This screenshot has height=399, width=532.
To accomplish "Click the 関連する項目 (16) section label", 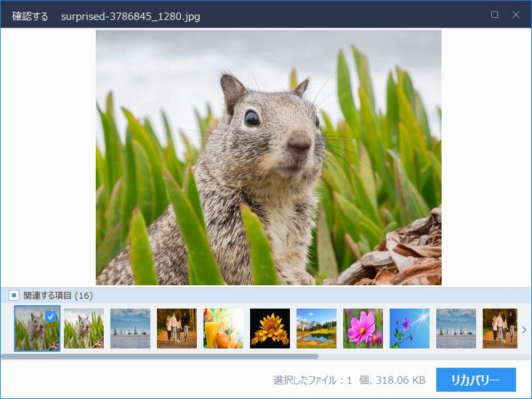I will click(58, 295).
